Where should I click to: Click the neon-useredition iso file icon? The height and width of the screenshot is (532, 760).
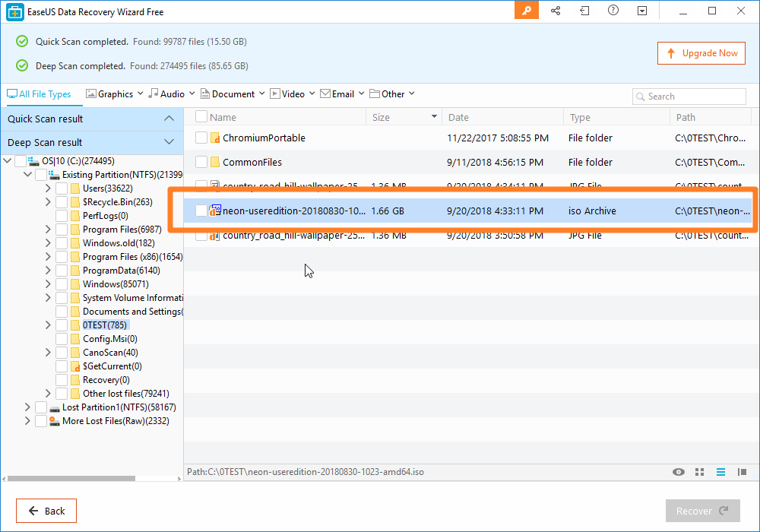(215, 211)
